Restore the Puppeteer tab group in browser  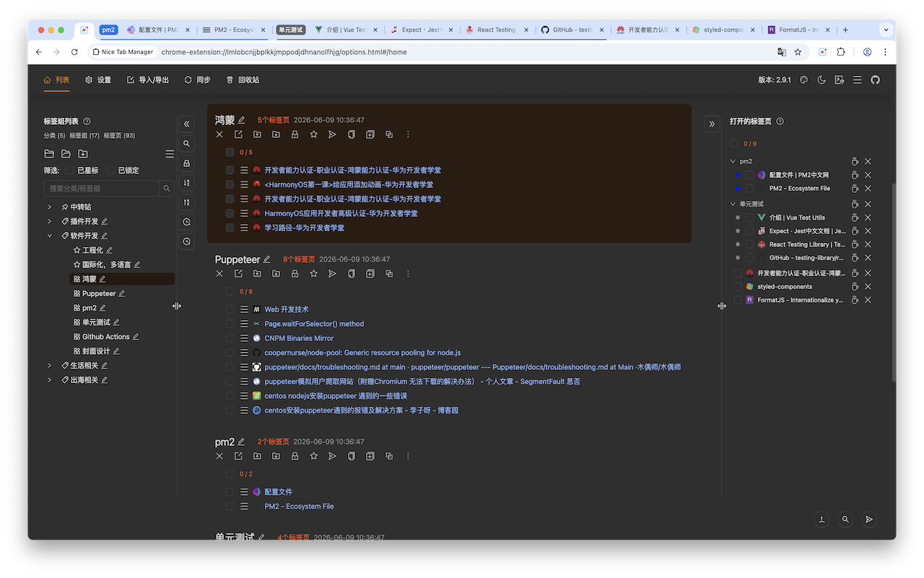238,274
